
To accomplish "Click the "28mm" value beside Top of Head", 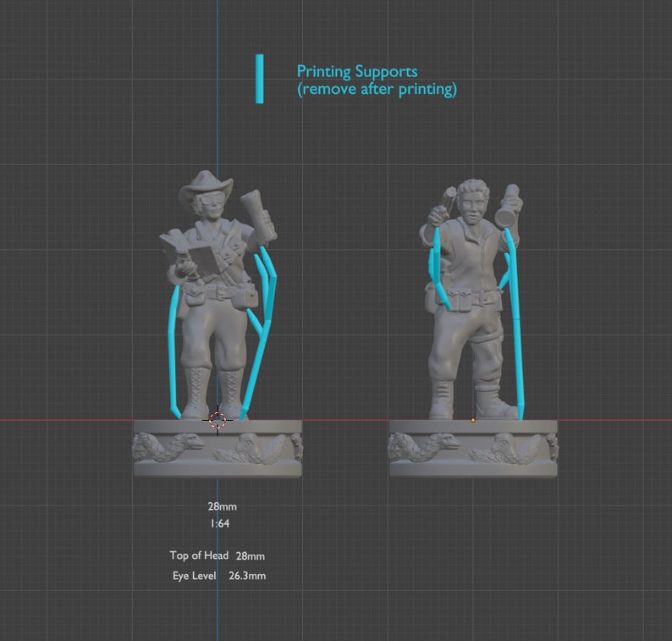I will click(251, 556).
